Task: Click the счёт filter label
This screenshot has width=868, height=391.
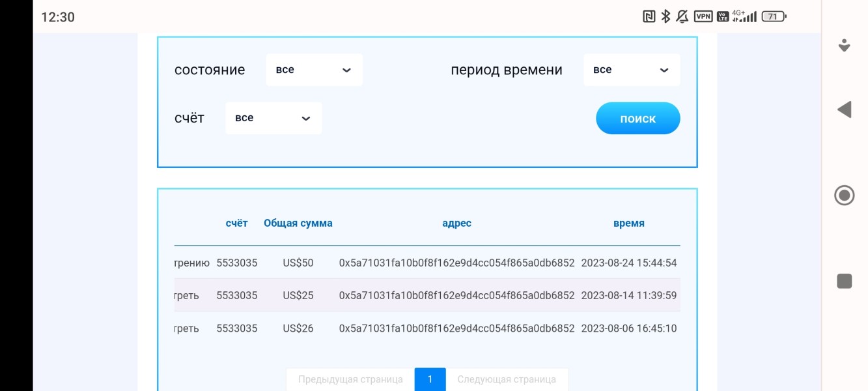Action: tap(189, 118)
